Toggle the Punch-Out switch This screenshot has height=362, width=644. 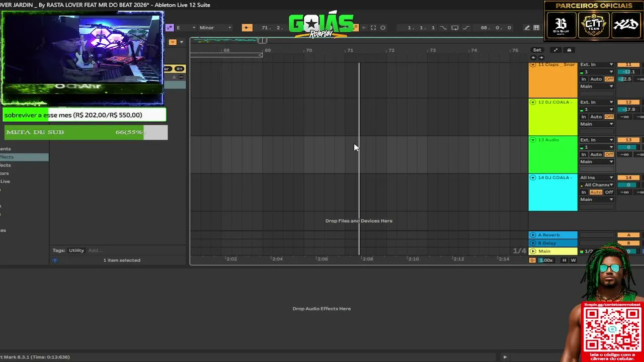point(466,28)
